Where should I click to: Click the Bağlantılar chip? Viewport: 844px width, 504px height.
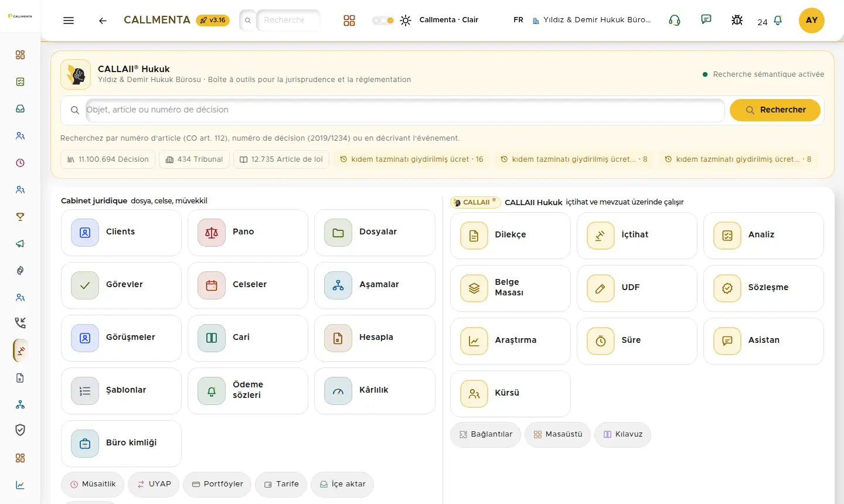point(485,435)
